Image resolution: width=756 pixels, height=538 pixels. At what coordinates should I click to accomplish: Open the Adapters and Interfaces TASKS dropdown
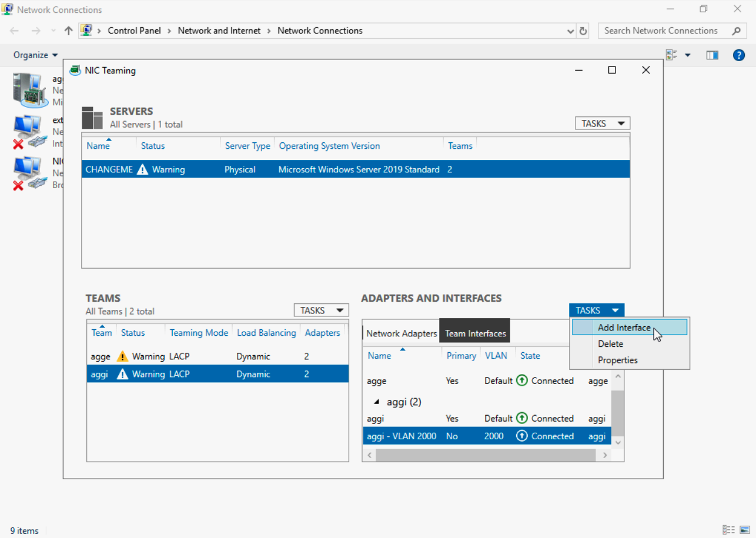point(597,310)
